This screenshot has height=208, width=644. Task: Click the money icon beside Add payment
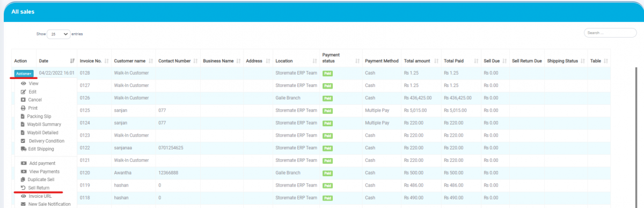23,163
